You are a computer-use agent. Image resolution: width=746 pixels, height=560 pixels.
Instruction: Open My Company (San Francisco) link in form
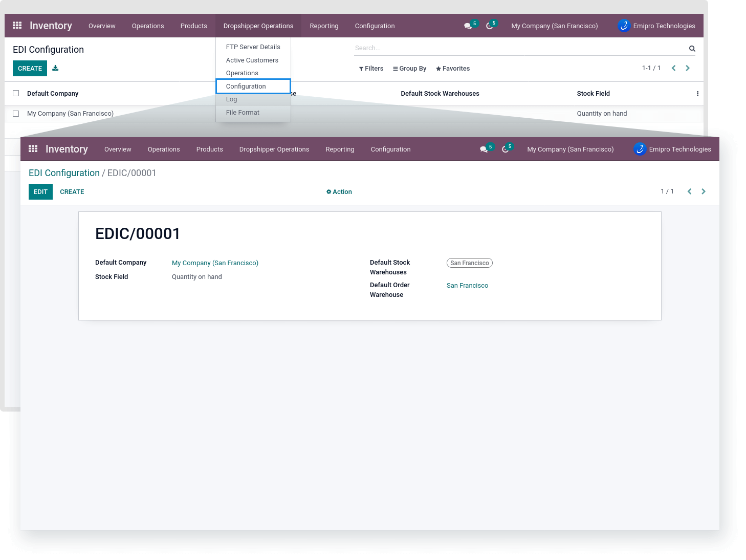(x=215, y=263)
